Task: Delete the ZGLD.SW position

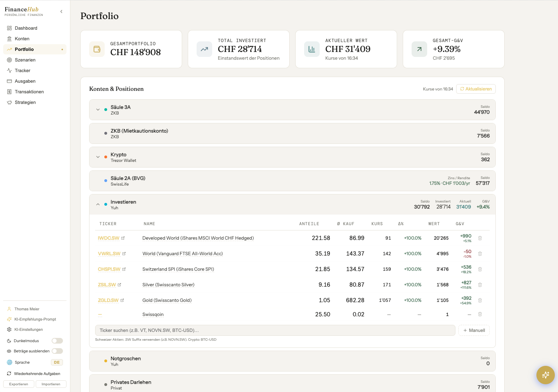Action: coord(480,300)
